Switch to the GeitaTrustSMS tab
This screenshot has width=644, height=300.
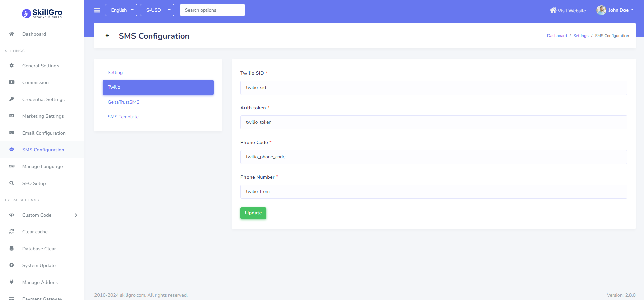pyautogui.click(x=123, y=102)
